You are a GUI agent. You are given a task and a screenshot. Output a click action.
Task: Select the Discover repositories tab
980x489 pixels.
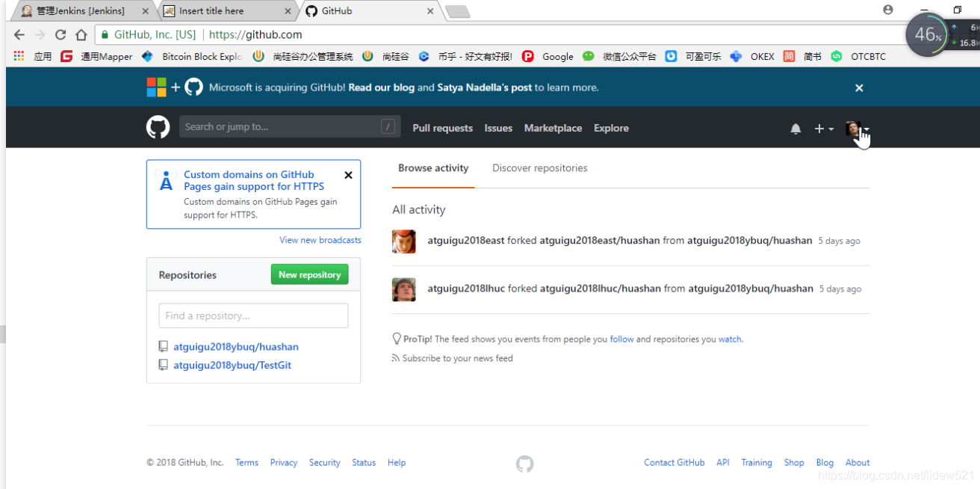[540, 168]
